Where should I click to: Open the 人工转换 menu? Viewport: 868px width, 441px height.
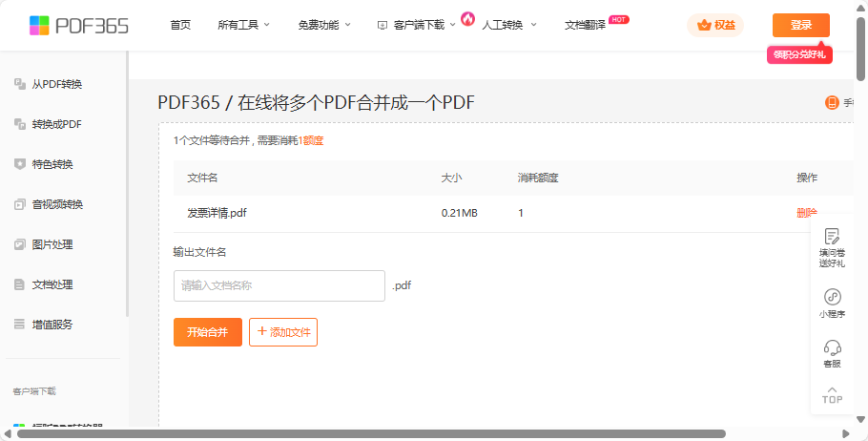click(503, 25)
